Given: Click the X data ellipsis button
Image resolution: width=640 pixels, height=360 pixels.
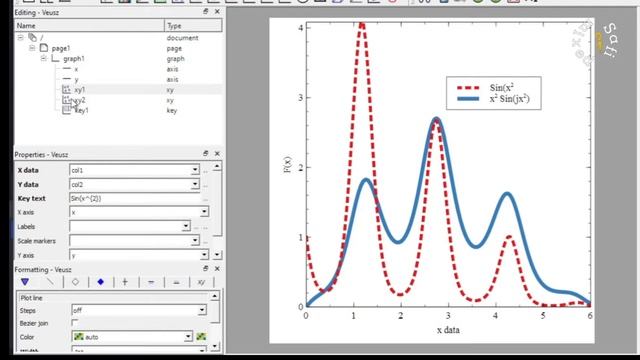Looking at the screenshot, I should pos(206,171).
